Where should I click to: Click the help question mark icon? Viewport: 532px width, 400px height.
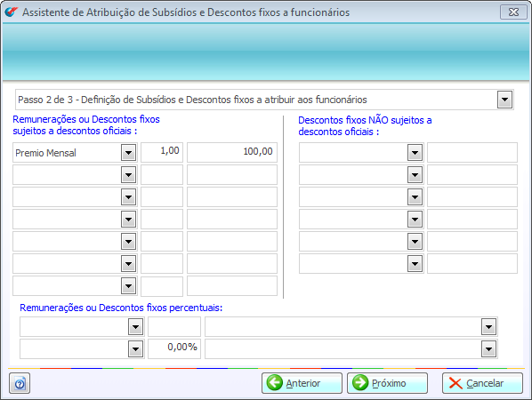pyautogui.click(x=20, y=383)
